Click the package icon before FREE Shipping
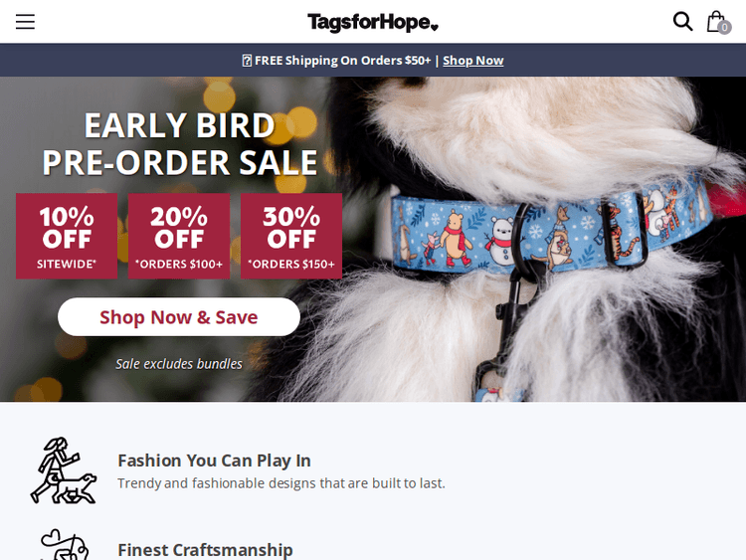 point(247,61)
